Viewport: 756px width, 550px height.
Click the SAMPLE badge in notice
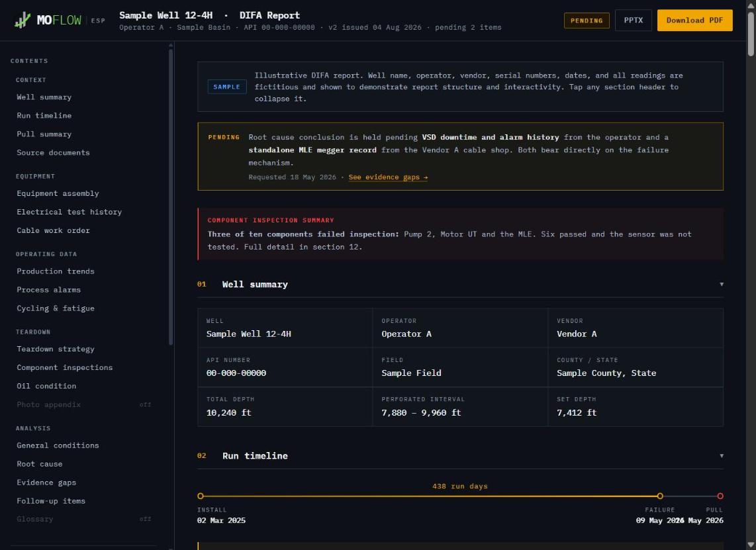[x=226, y=87]
